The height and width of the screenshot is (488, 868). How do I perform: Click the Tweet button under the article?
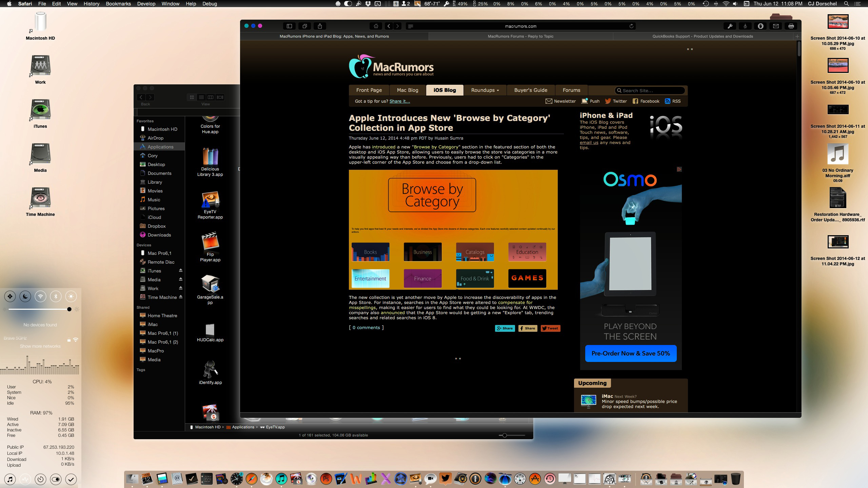point(550,328)
